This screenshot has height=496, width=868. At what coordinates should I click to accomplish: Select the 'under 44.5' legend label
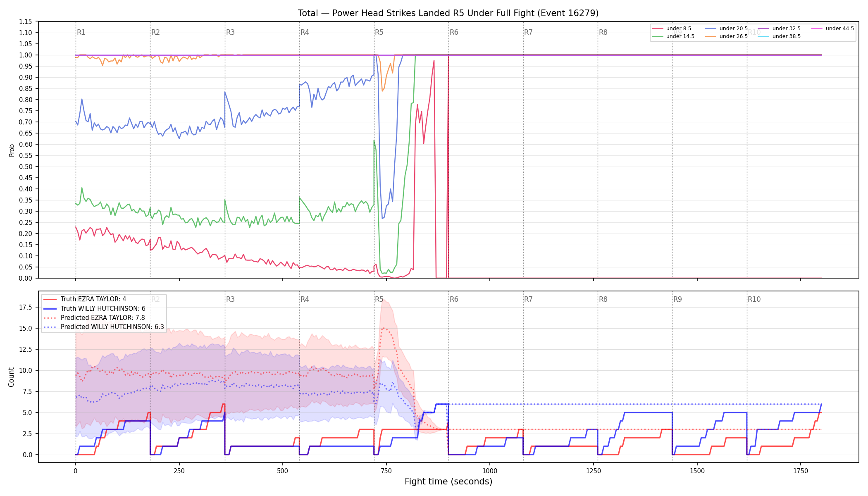click(x=839, y=29)
